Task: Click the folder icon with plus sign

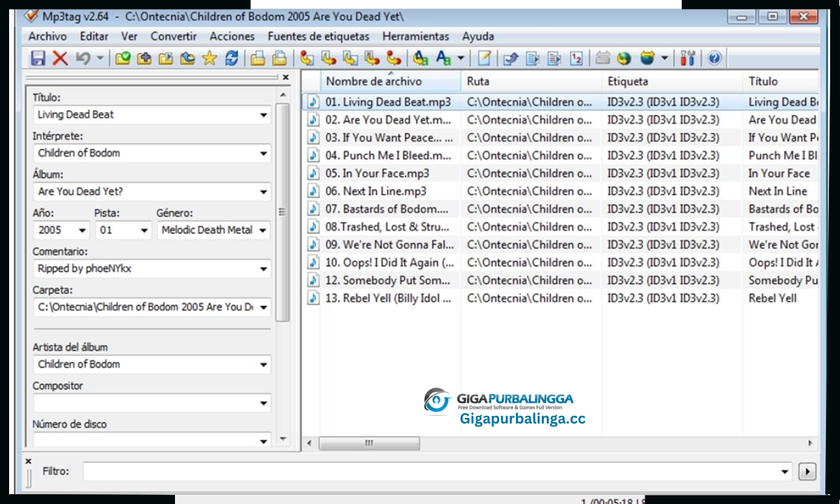Action: click(x=144, y=58)
